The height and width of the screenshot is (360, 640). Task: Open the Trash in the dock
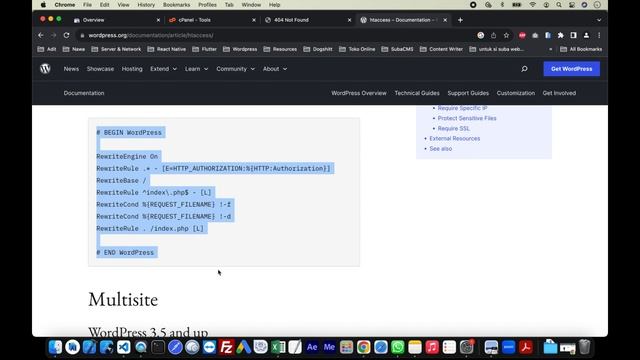coord(584,347)
